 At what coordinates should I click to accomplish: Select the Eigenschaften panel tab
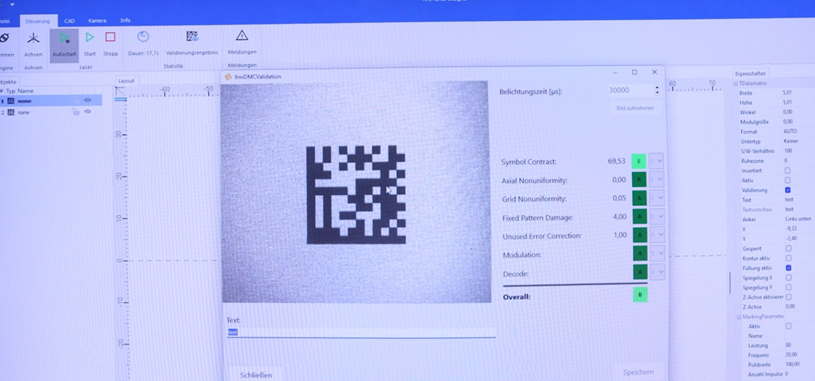click(750, 74)
